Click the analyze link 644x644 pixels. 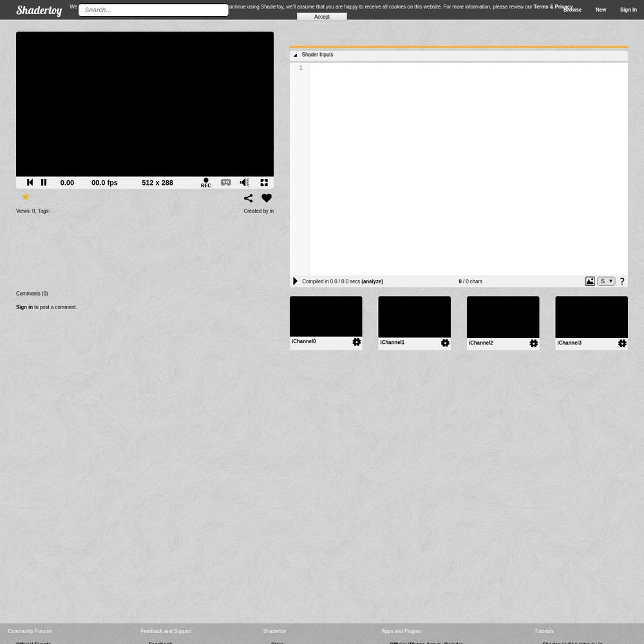(372, 281)
